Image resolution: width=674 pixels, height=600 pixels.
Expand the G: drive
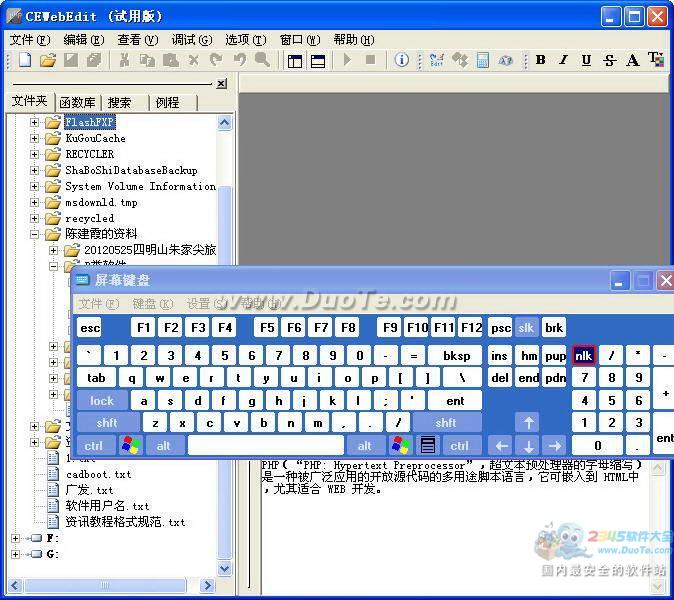click(15, 554)
